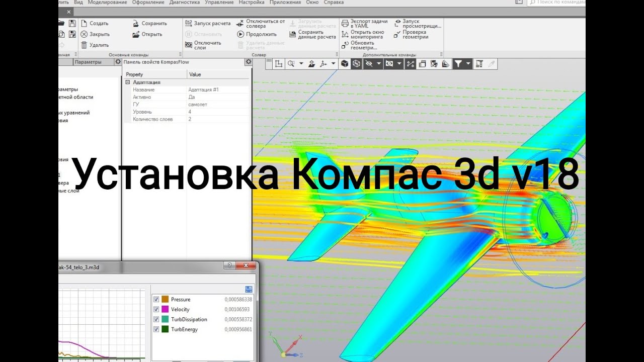Click the eye-in-frame view icon
The width and height of the screenshot is (644, 362).
coord(389,64)
